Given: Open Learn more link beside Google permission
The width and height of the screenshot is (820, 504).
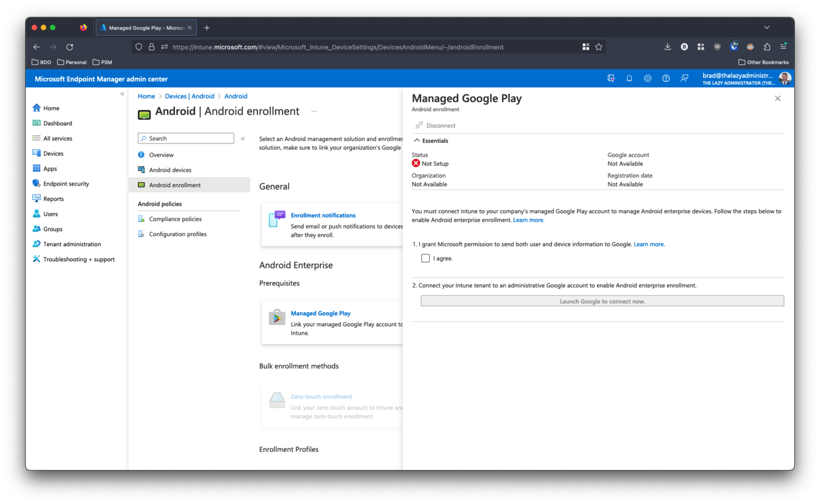Looking at the screenshot, I should pyautogui.click(x=649, y=244).
